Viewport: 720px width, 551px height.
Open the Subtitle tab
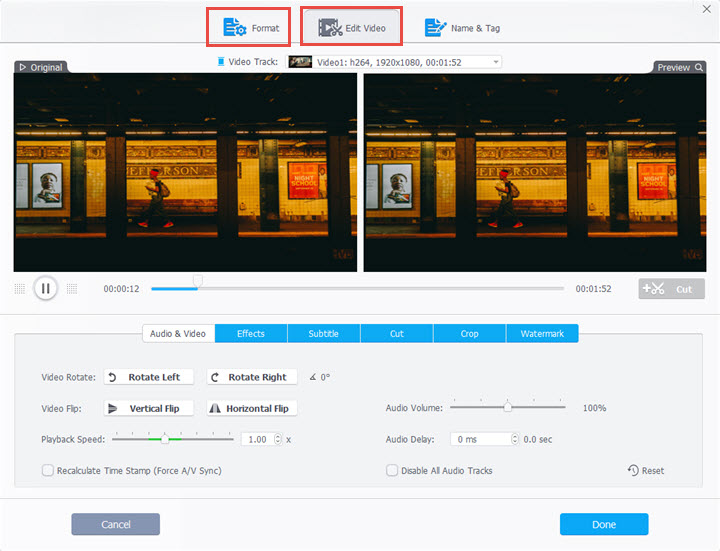[x=323, y=334]
